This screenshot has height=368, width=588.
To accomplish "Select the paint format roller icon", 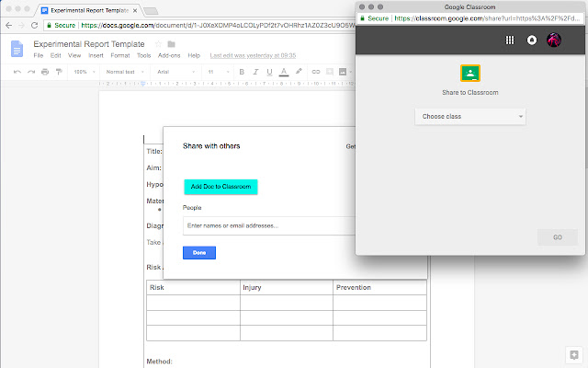I will pyautogui.click(x=58, y=71).
